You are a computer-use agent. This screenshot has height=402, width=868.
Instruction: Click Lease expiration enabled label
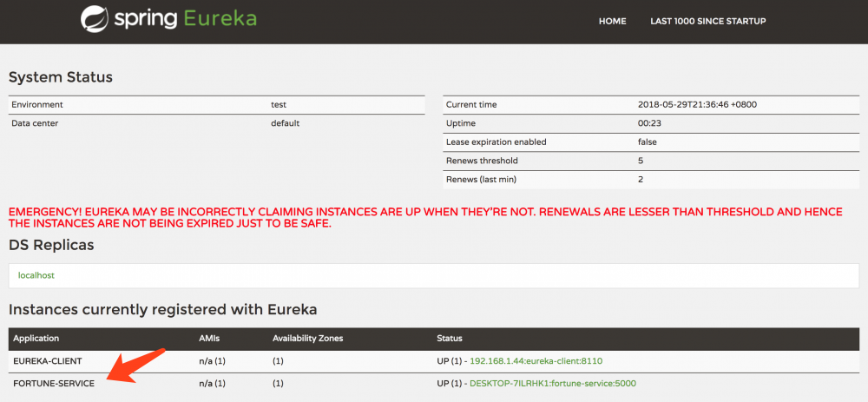click(496, 142)
